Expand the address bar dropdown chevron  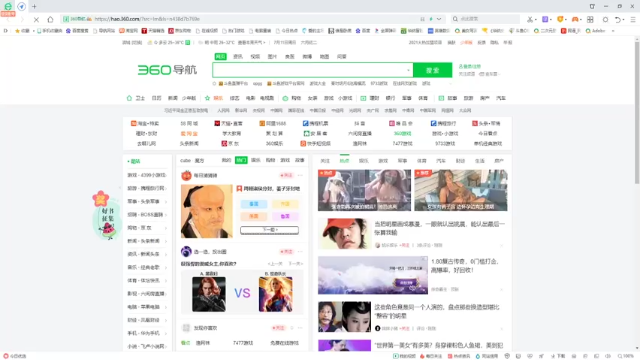click(439, 19)
